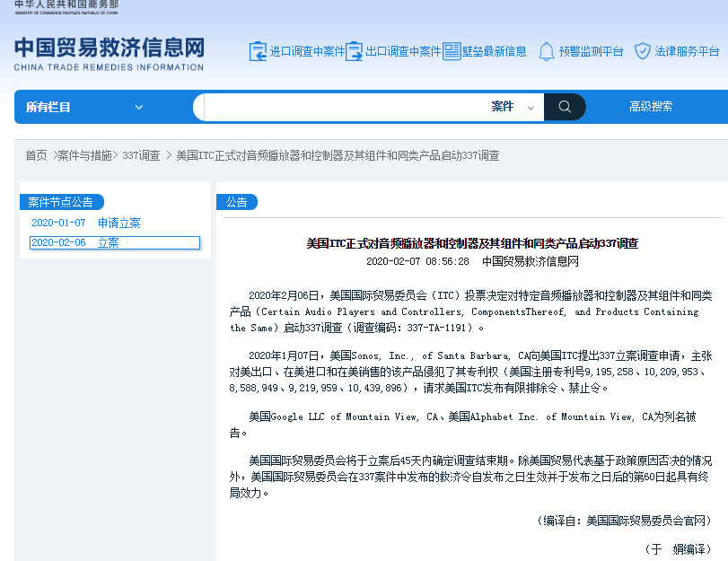Click the source text 中国贸易救济信息网 under the title
728x561 pixels.
(x=531, y=261)
